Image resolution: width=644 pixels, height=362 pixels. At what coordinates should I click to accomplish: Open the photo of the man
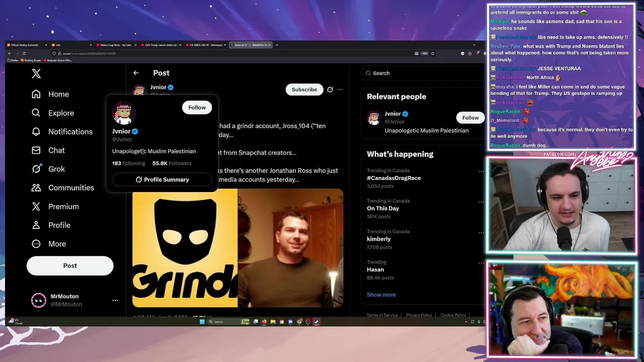click(x=291, y=248)
